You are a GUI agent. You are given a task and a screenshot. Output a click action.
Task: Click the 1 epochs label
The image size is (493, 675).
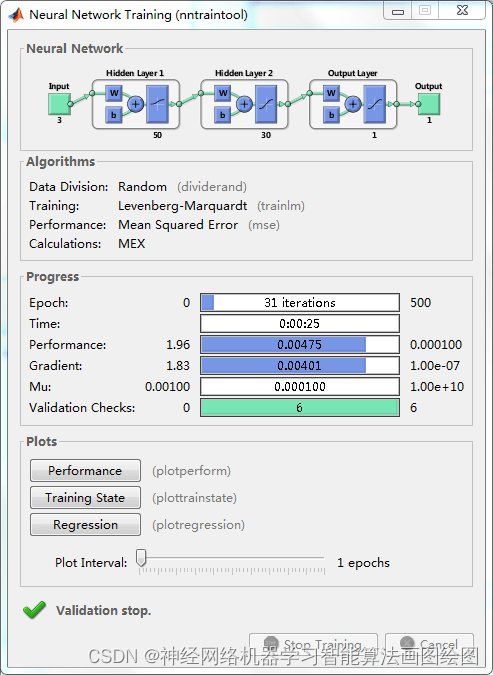coord(363,563)
